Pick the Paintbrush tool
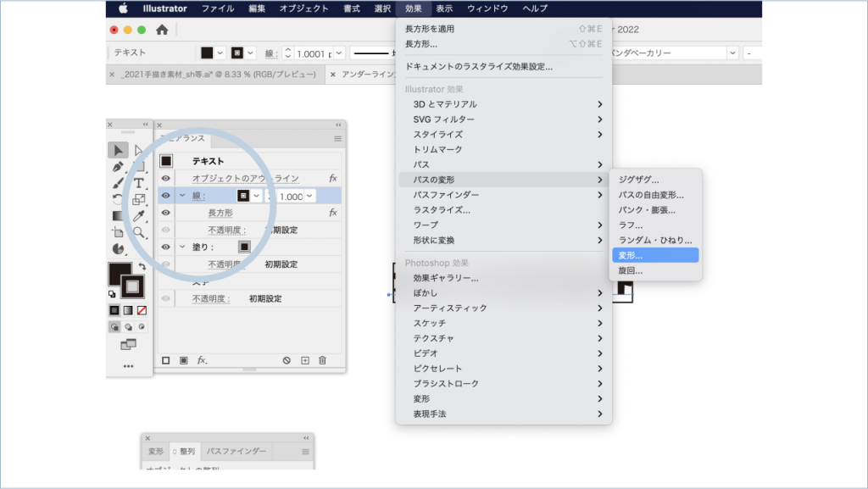Image resolution: width=868 pixels, height=489 pixels. [x=118, y=183]
